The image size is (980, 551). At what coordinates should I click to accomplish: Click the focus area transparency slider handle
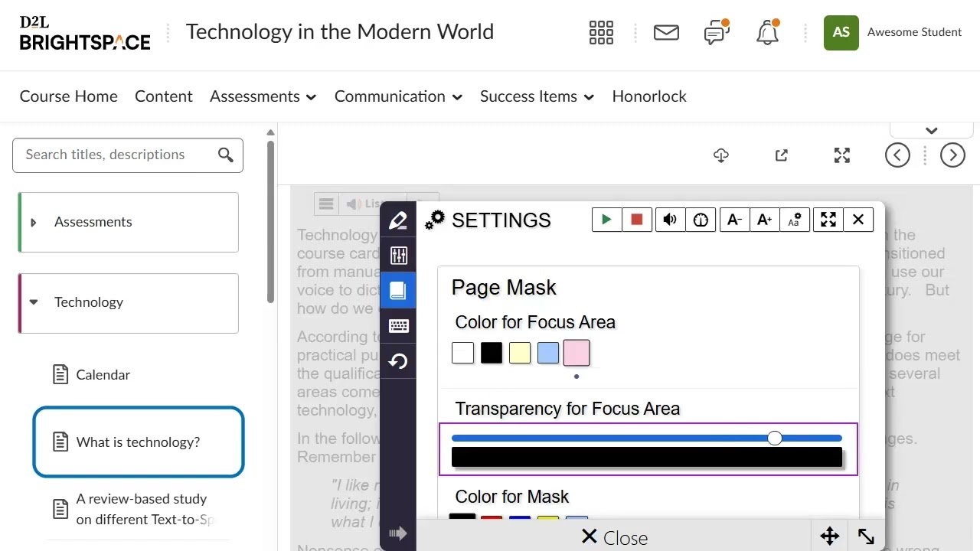coord(775,438)
